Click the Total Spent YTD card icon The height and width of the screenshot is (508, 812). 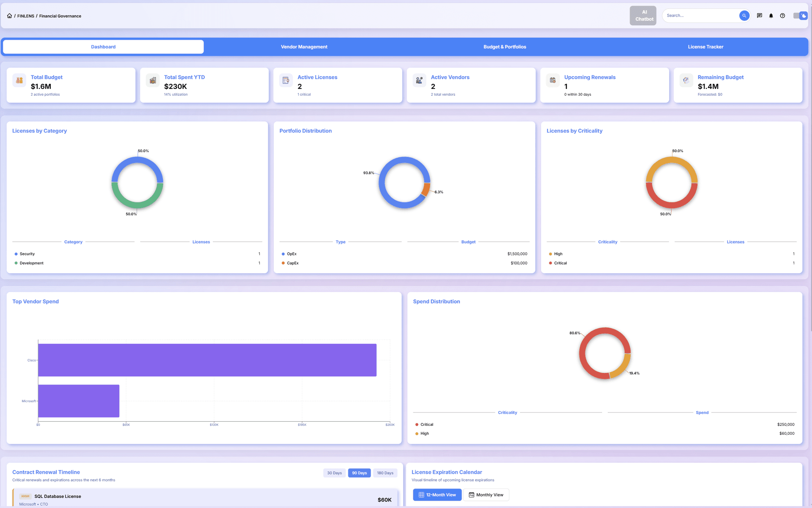pos(153,80)
